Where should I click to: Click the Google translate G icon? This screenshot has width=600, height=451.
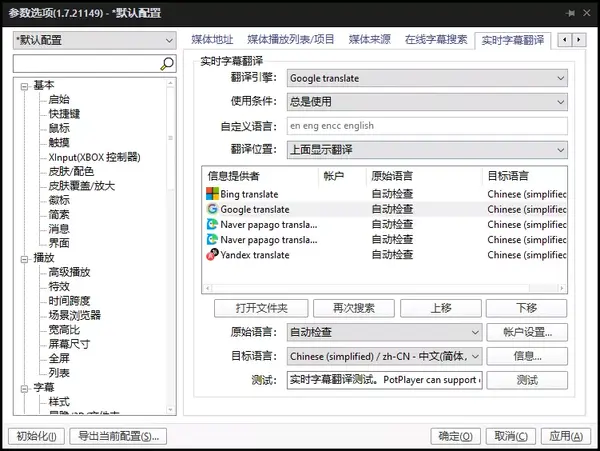tap(212, 209)
